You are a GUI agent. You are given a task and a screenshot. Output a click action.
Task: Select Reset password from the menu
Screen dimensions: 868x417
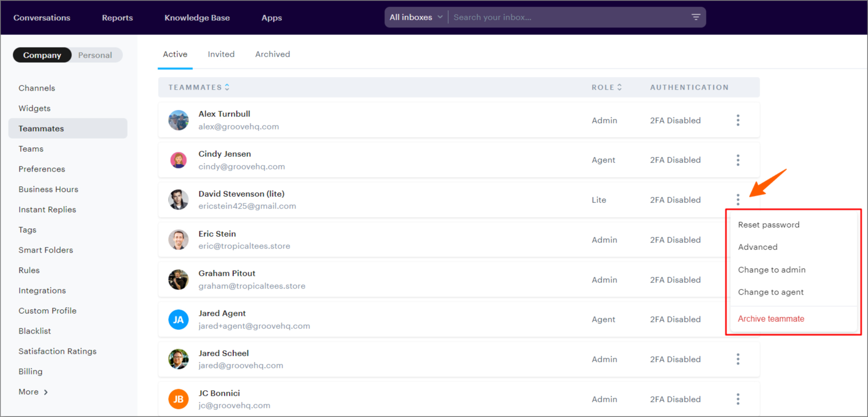coord(769,225)
